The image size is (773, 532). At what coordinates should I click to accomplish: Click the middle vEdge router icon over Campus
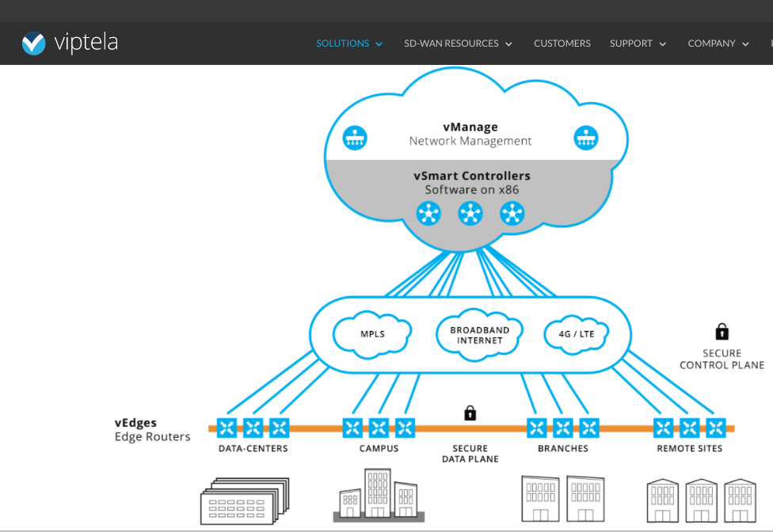pyautogui.click(x=379, y=428)
